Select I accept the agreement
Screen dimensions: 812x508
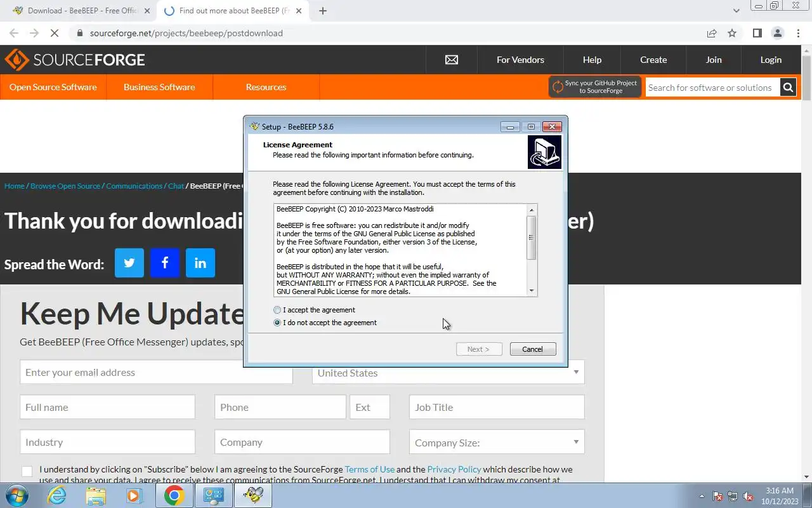point(314,310)
